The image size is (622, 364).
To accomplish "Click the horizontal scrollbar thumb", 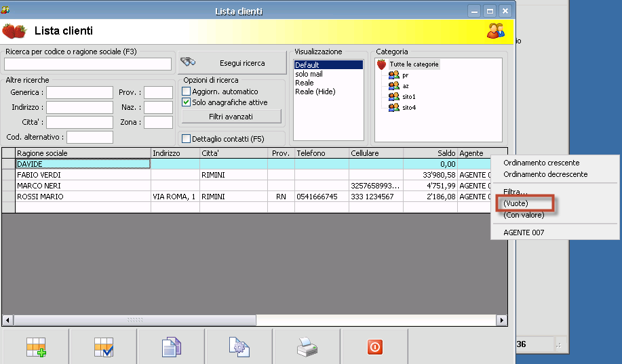I will click(x=135, y=320).
